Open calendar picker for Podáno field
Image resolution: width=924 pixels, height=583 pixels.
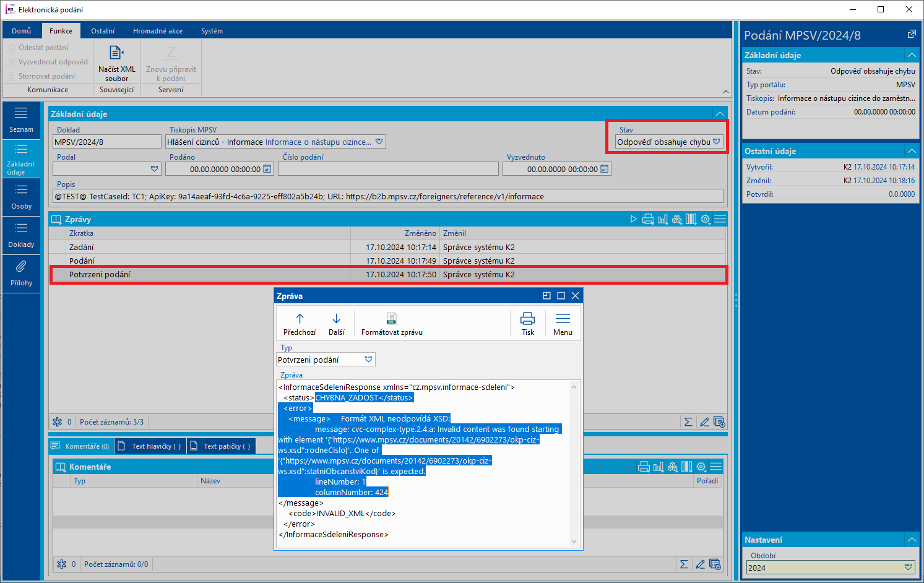tap(267, 169)
